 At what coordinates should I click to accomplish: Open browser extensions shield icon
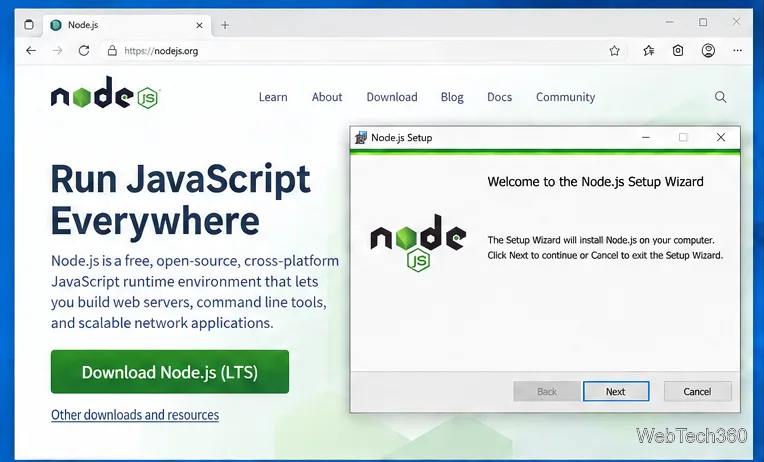(x=678, y=51)
